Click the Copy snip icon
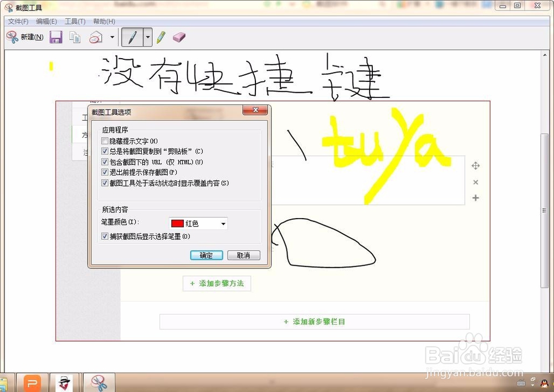554x392 pixels. pyautogui.click(x=76, y=37)
